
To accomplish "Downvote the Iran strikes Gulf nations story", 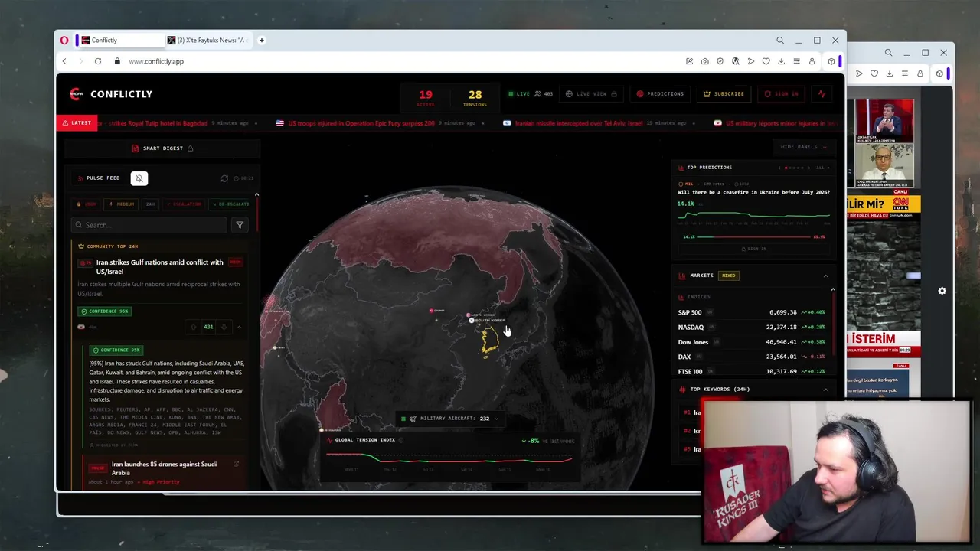I will pyautogui.click(x=224, y=327).
